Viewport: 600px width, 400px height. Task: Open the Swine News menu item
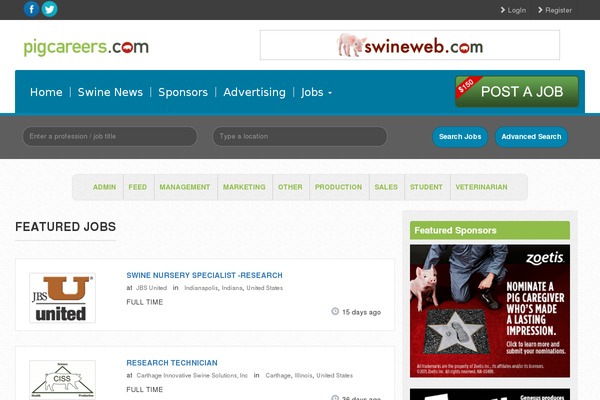pos(110,92)
